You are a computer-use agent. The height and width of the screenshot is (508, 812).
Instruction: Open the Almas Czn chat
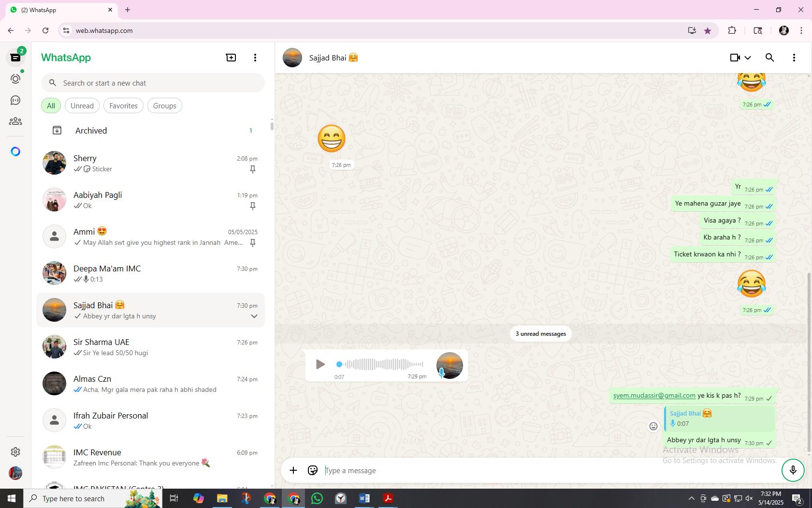(x=151, y=384)
